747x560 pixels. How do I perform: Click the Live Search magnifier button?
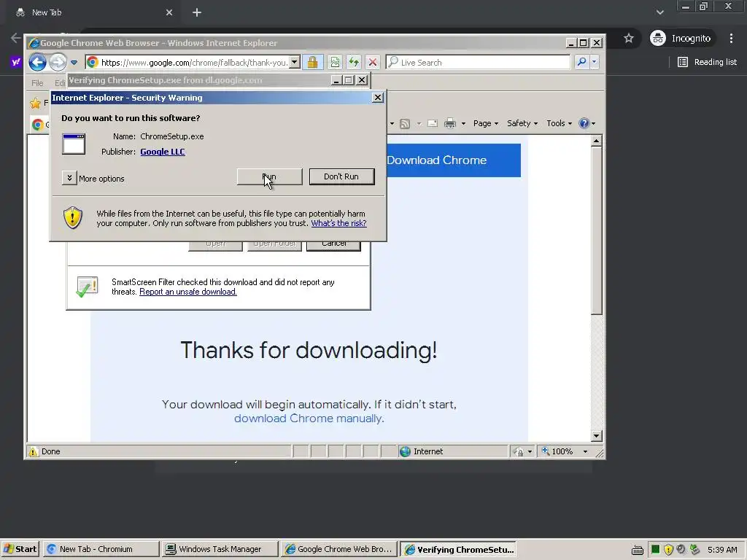point(581,62)
